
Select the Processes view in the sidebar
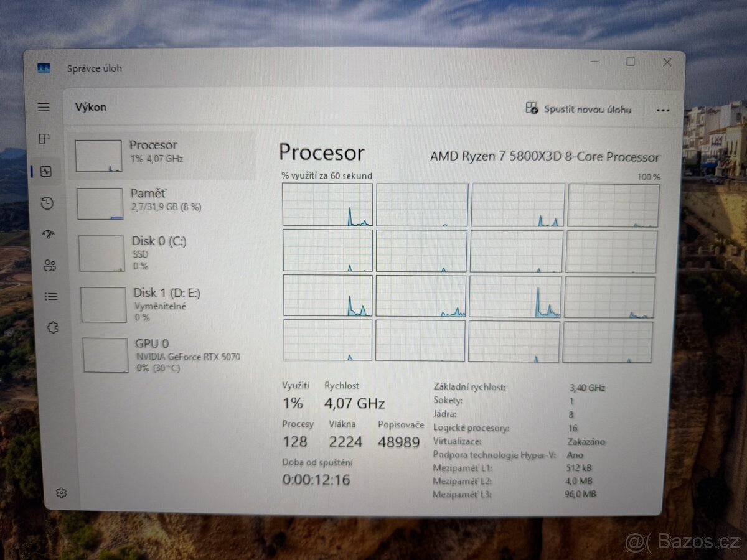44,139
